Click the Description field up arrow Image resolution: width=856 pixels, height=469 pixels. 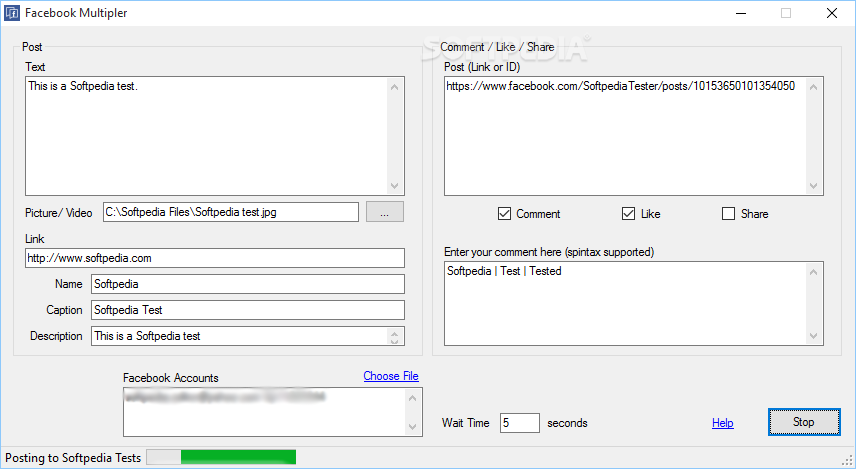click(395, 332)
